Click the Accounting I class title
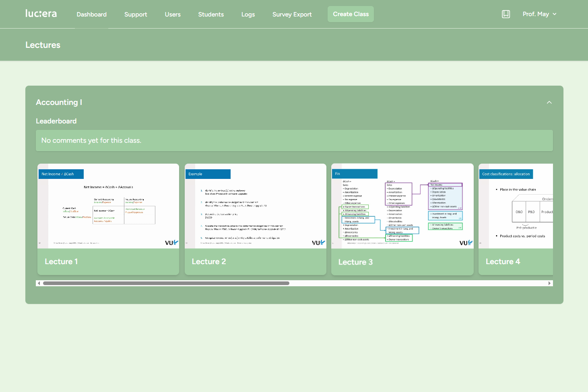The image size is (588, 392). [59, 103]
